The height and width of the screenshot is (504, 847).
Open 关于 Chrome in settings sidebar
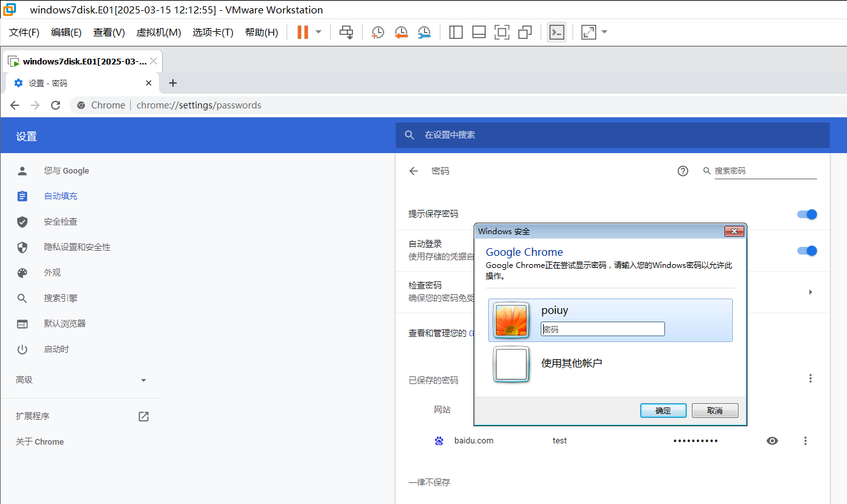coord(40,442)
